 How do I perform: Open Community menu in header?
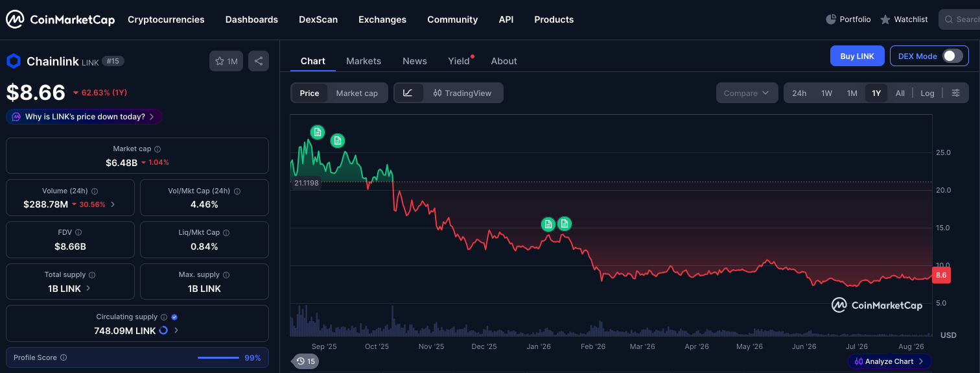click(452, 19)
